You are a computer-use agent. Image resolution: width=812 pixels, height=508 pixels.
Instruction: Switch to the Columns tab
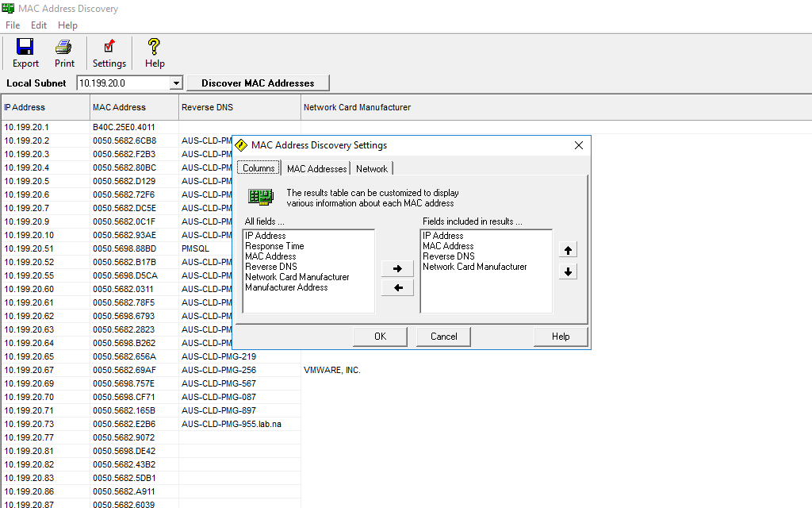[259, 168]
